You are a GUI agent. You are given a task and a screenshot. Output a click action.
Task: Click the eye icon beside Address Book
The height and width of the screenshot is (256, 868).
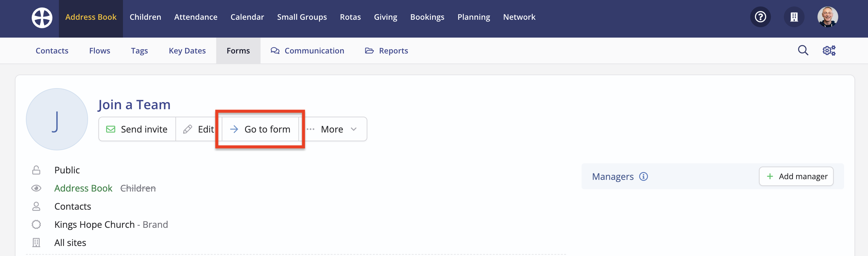36,188
